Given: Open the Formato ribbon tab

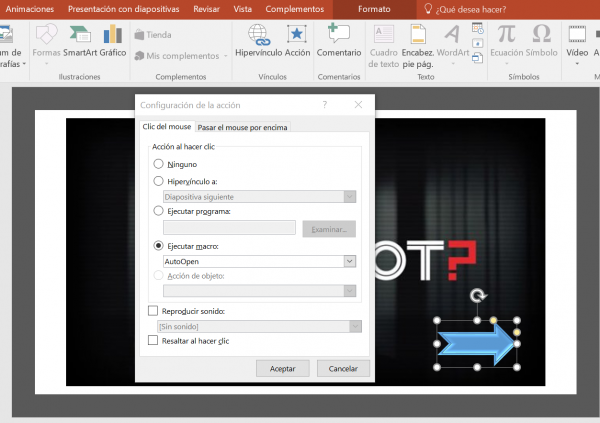Looking at the screenshot, I should (x=374, y=9).
